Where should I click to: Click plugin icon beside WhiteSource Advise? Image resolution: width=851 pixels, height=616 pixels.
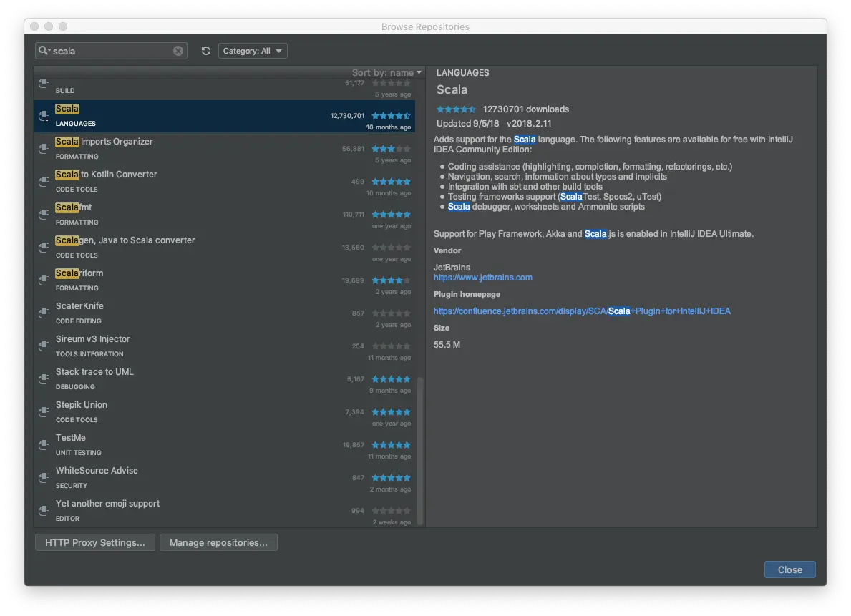coord(44,478)
